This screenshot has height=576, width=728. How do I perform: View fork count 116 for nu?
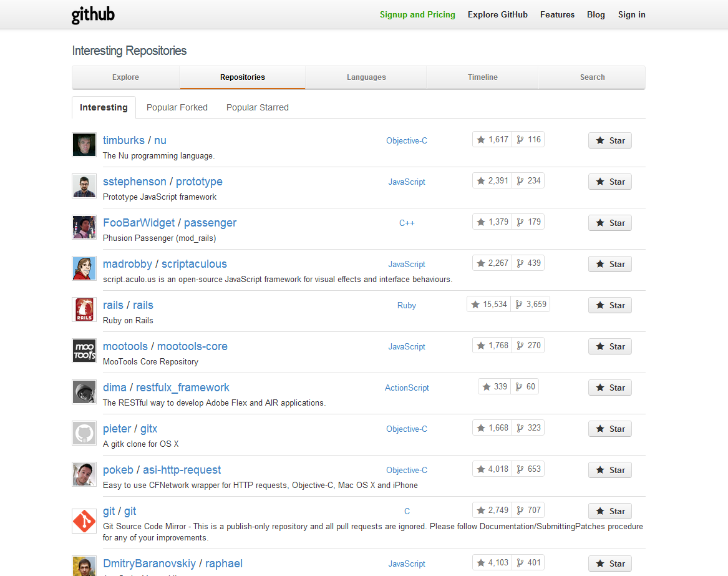click(528, 139)
